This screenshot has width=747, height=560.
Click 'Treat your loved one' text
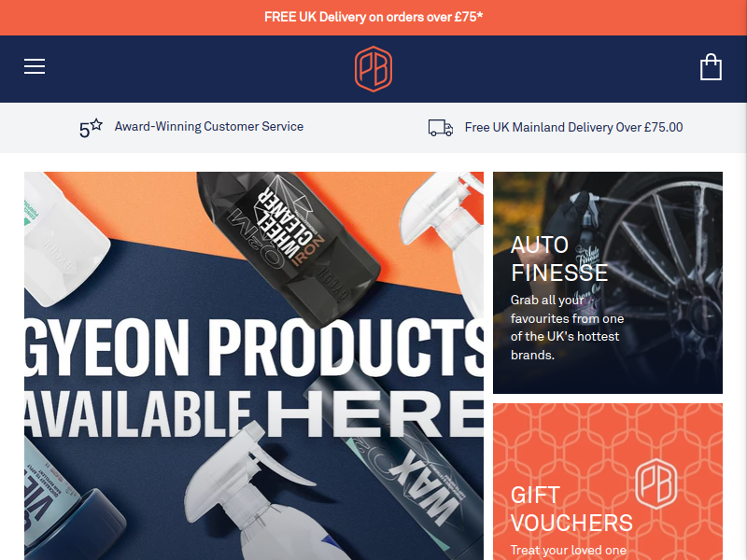[x=568, y=550]
